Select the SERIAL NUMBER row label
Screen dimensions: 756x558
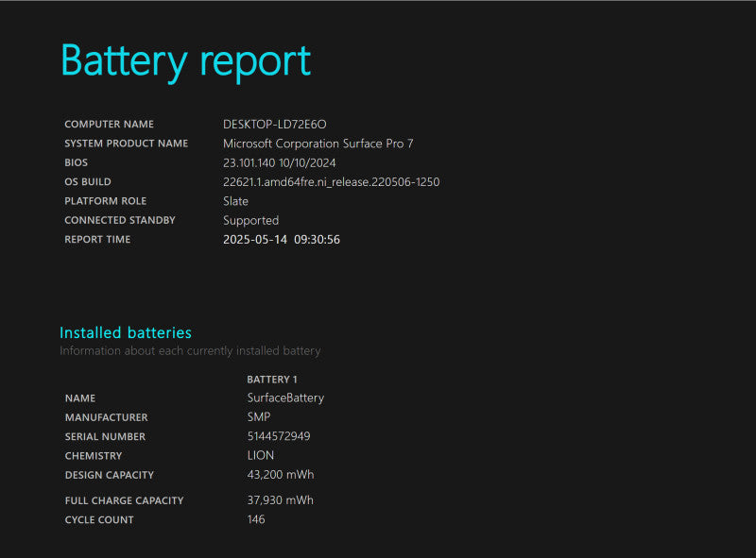click(x=105, y=436)
